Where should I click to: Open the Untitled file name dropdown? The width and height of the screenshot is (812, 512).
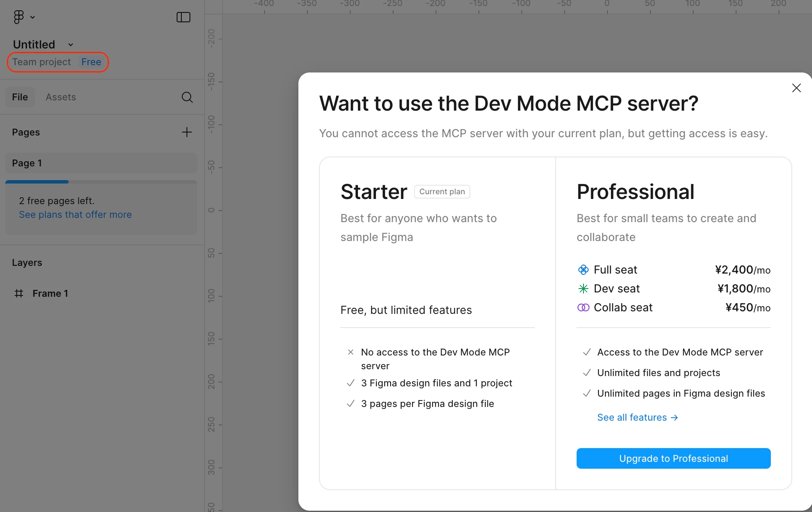pos(71,45)
